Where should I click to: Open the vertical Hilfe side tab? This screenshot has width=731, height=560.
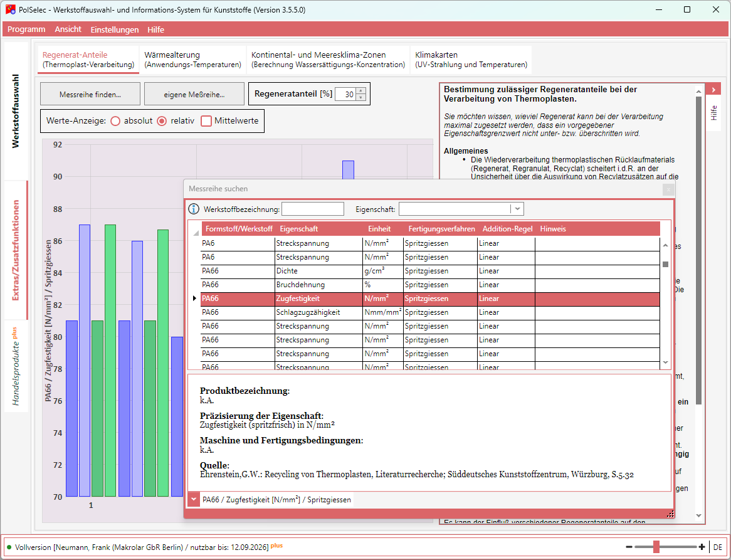pos(713,114)
